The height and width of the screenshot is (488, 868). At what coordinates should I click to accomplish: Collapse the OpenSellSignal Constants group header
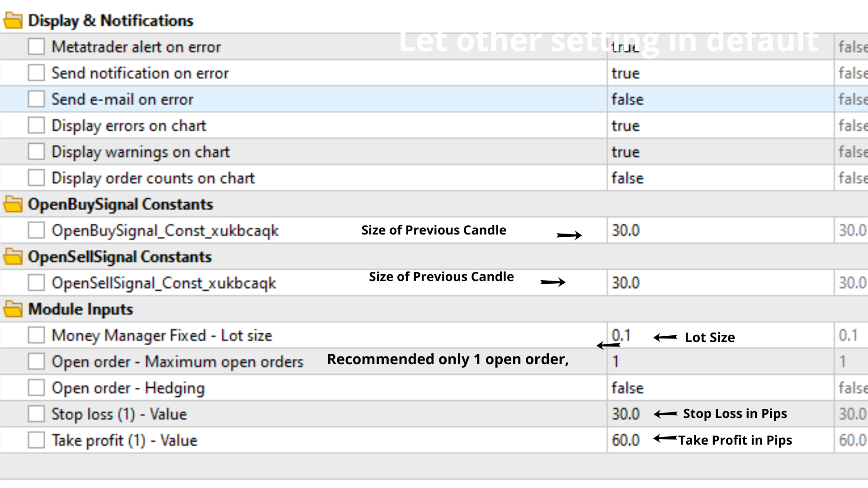pos(120,257)
